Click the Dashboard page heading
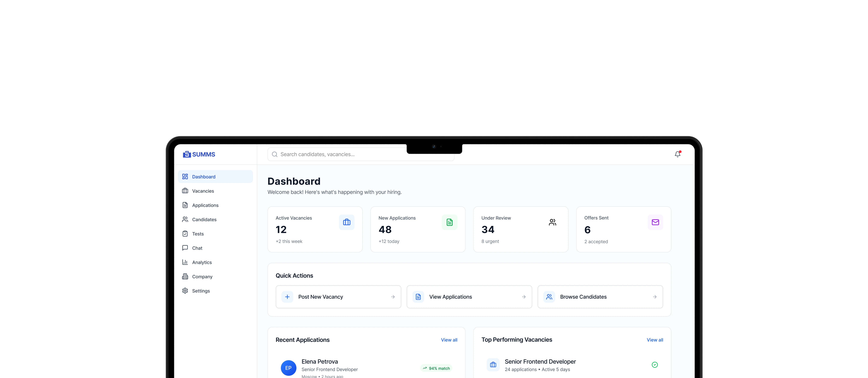The height and width of the screenshot is (378, 868). pos(294,181)
